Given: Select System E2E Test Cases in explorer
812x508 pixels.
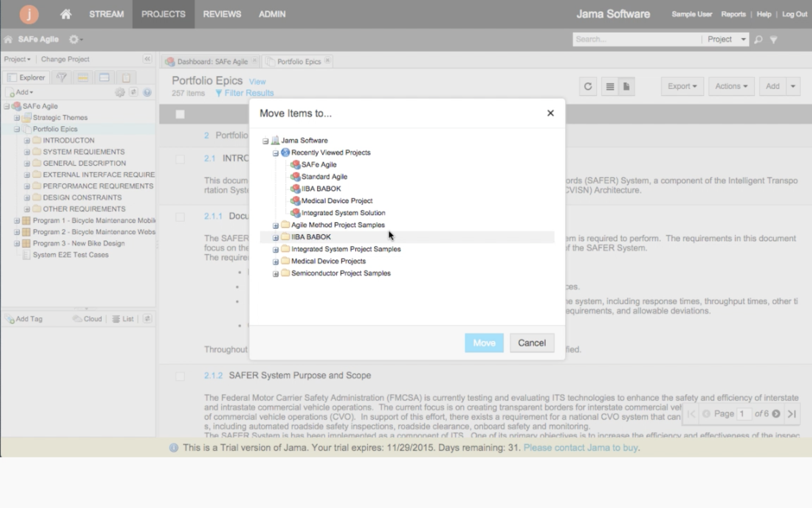Looking at the screenshot, I should click(70, 255).
